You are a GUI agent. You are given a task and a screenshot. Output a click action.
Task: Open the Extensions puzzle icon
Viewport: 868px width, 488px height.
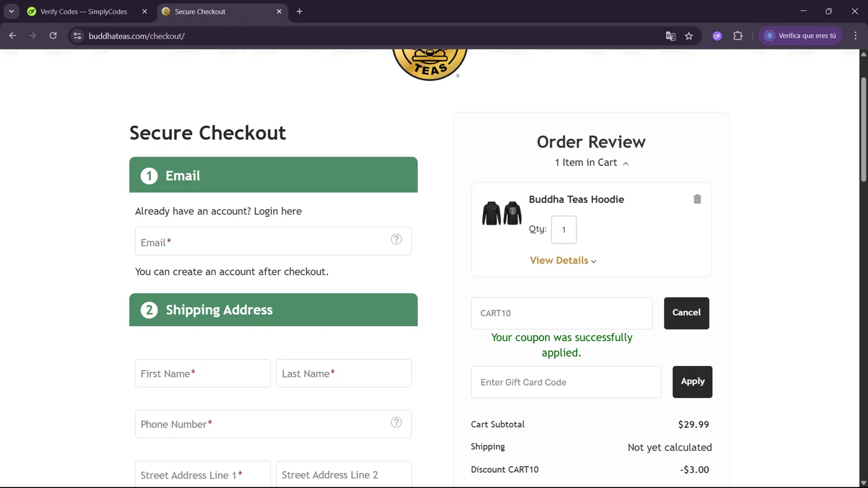point(738,36)
